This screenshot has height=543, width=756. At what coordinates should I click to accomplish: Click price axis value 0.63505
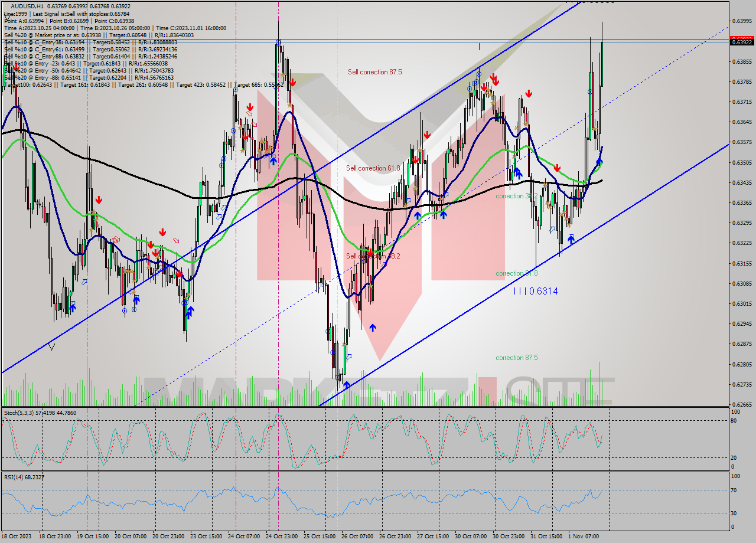click(x=742, y=162)
